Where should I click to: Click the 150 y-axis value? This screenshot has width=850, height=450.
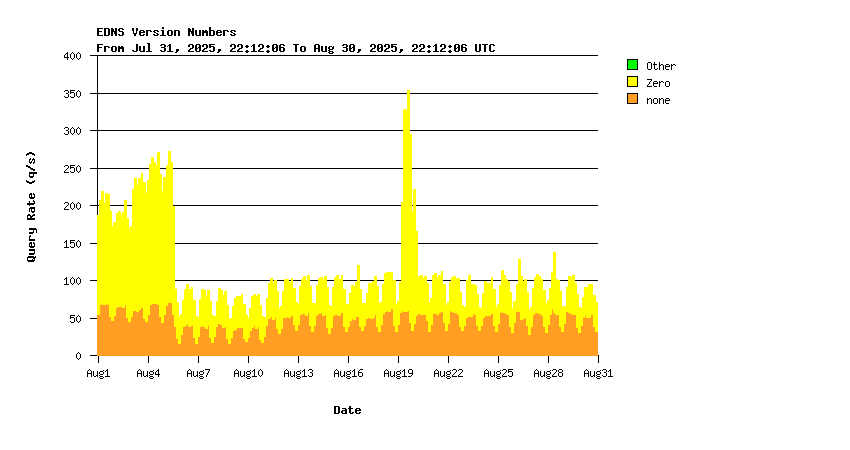pos(72,244)
